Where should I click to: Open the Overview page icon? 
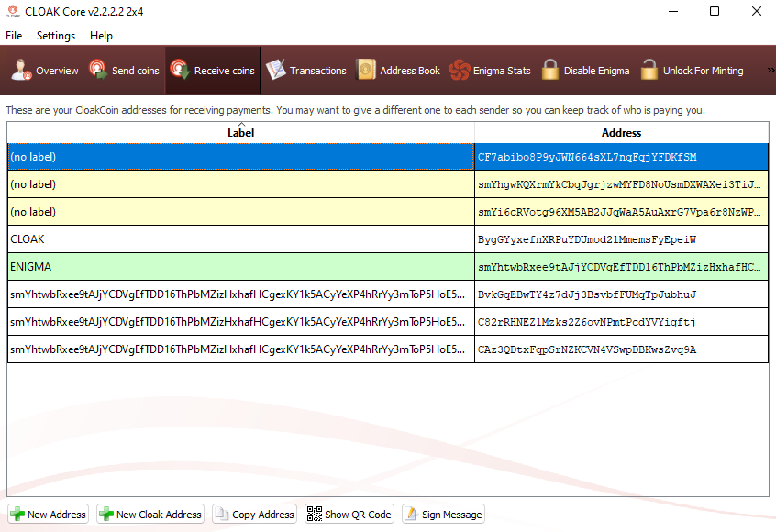(21, 70)
